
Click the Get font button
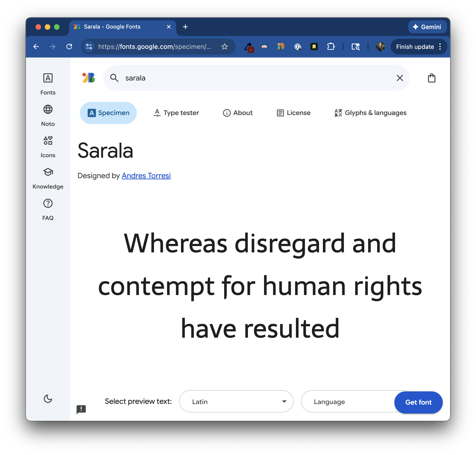click(x=418, y=402)
